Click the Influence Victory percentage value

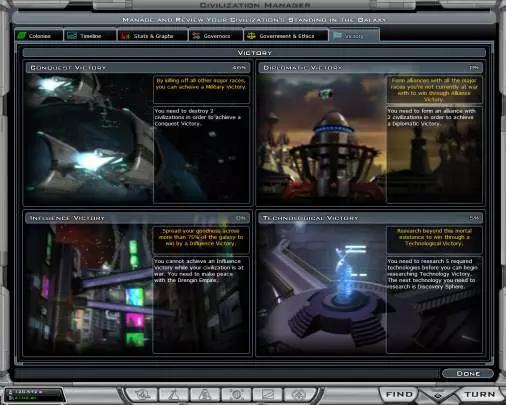coord(241,218)
